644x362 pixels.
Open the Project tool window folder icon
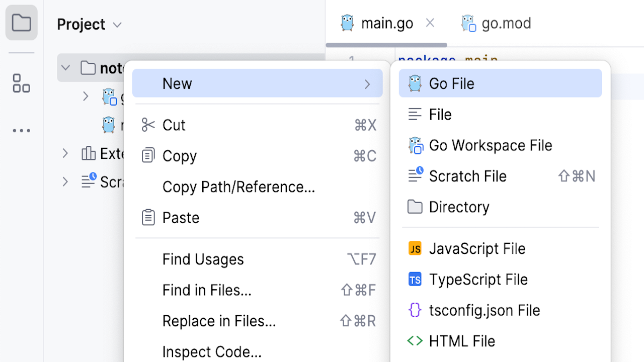pyautogui.click(x=21, y=23)
